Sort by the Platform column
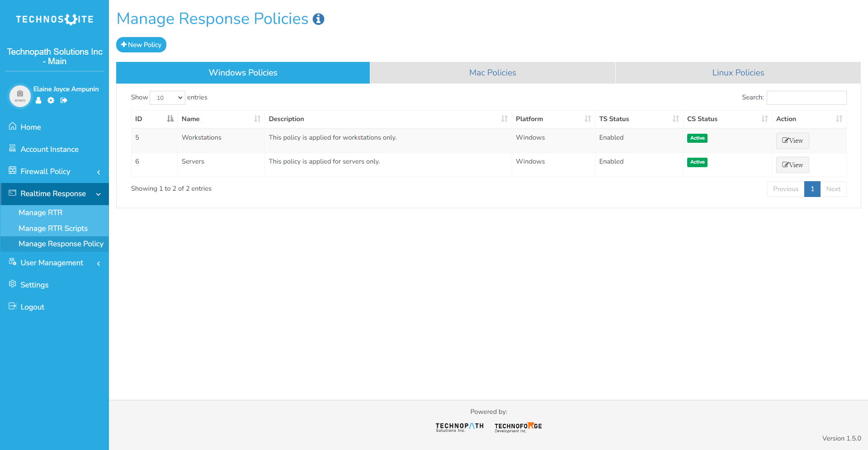This screenshot has height=450, width=868. click(553, 119)
